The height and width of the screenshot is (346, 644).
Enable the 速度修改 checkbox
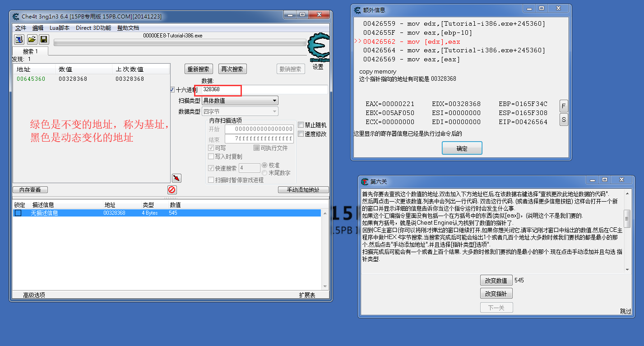(301, 134)
